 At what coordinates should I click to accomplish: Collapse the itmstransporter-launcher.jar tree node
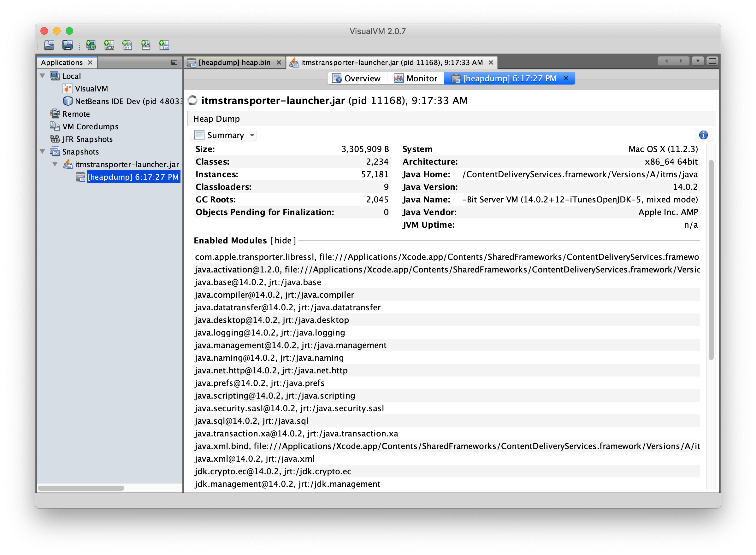tap(55, 164)
